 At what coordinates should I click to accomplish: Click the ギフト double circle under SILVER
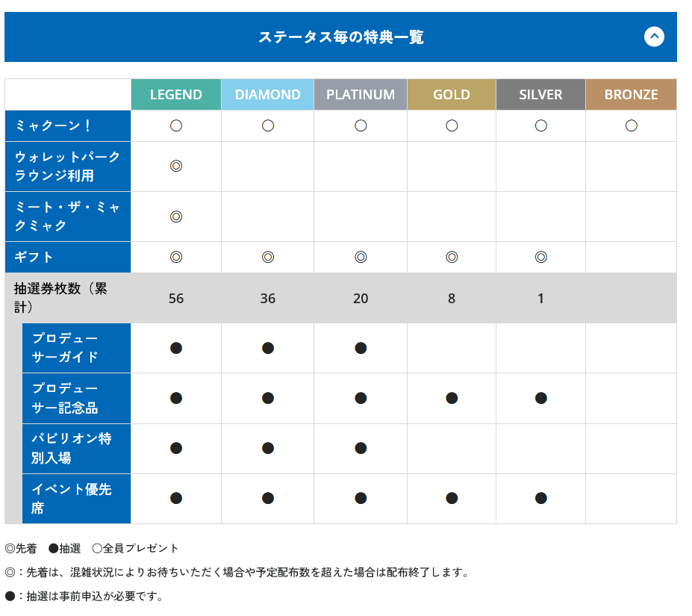[541, 257]
